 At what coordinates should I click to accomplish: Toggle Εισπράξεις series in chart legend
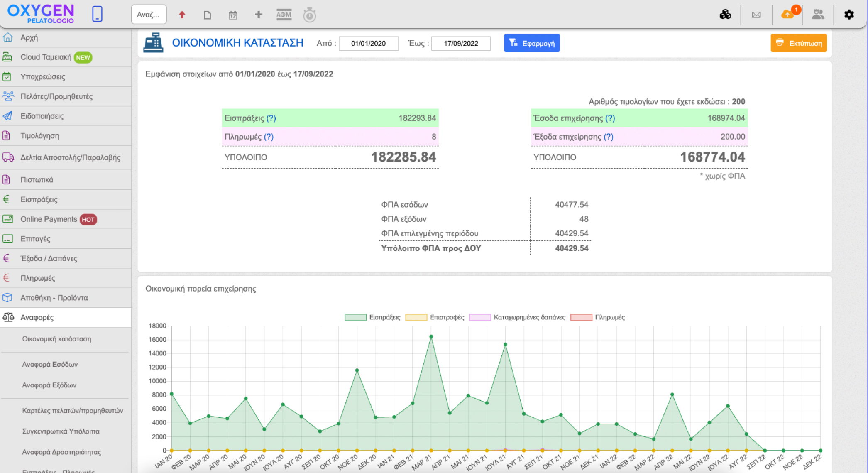click(x=384, y=317)
